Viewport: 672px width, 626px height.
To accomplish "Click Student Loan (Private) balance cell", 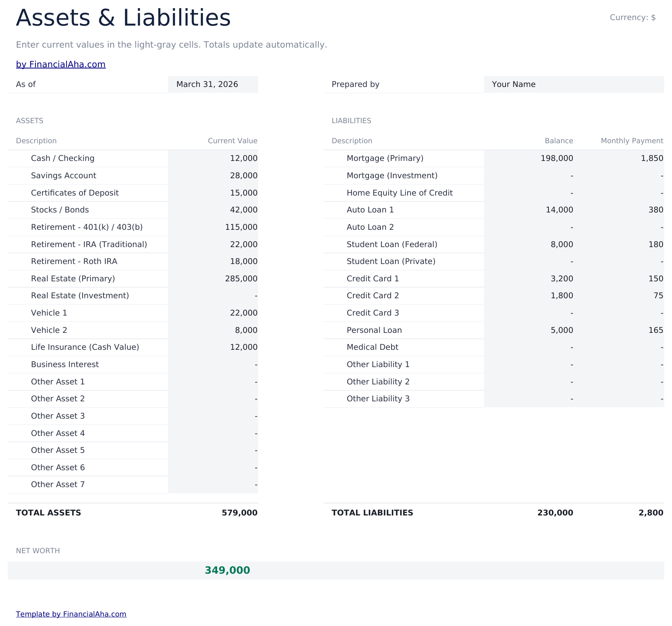I will pyautogui.click(x=529, y=261).
